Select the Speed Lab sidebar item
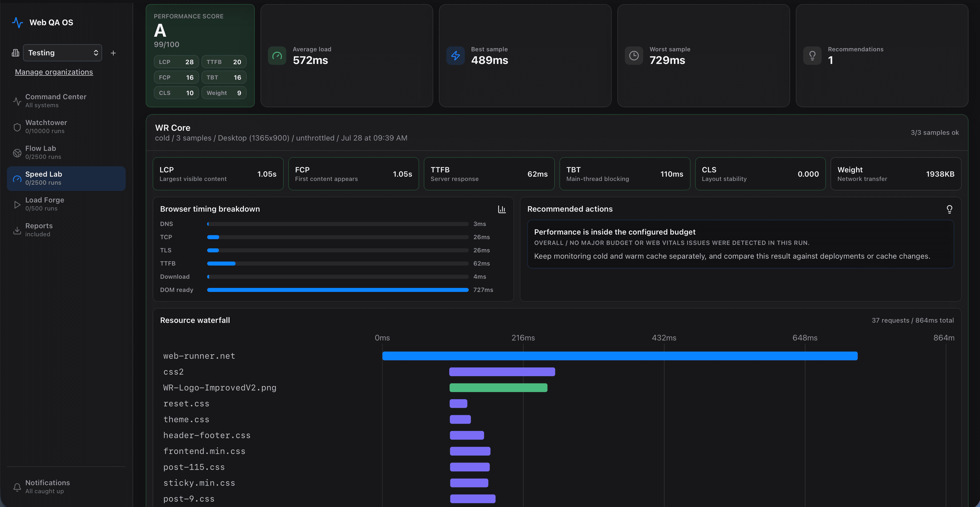The width and height of the screenshot is (980, 507). (x=66, y=178)
